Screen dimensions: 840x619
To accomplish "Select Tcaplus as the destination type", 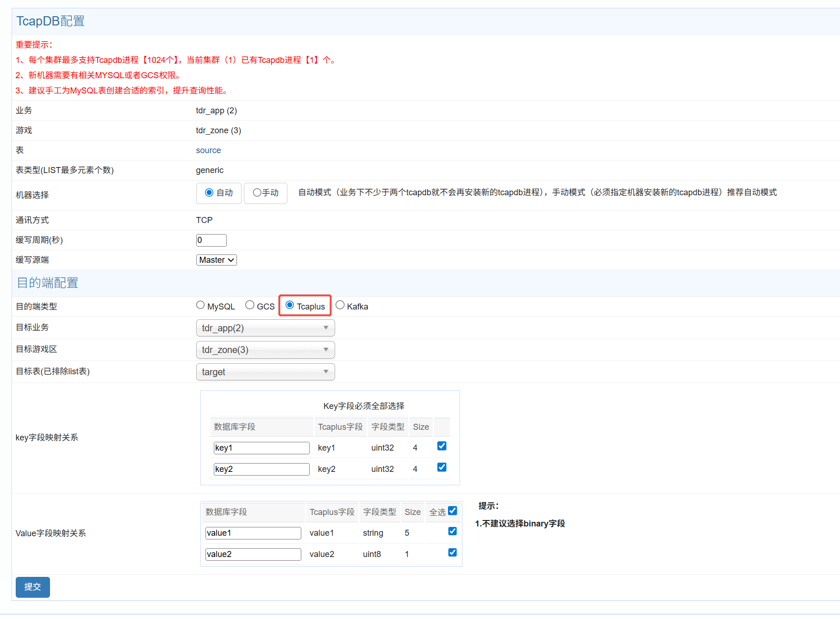I will 290,305.
